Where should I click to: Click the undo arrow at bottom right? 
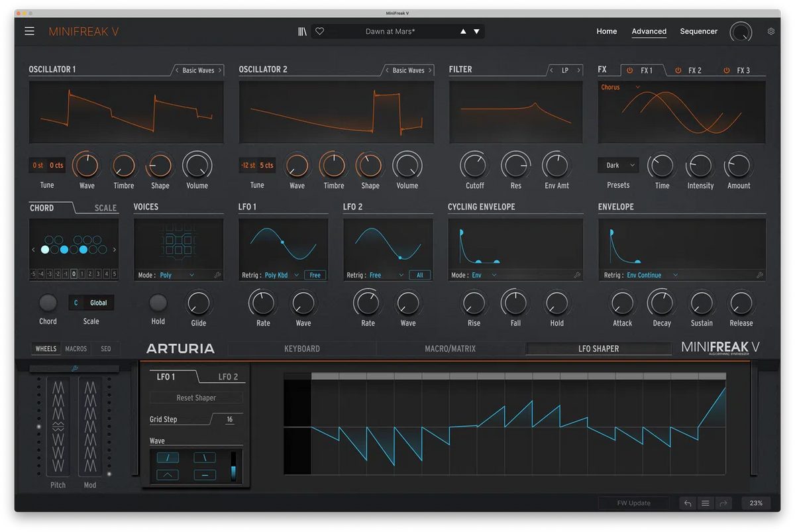pyautogui.click(x=687, y=503)
